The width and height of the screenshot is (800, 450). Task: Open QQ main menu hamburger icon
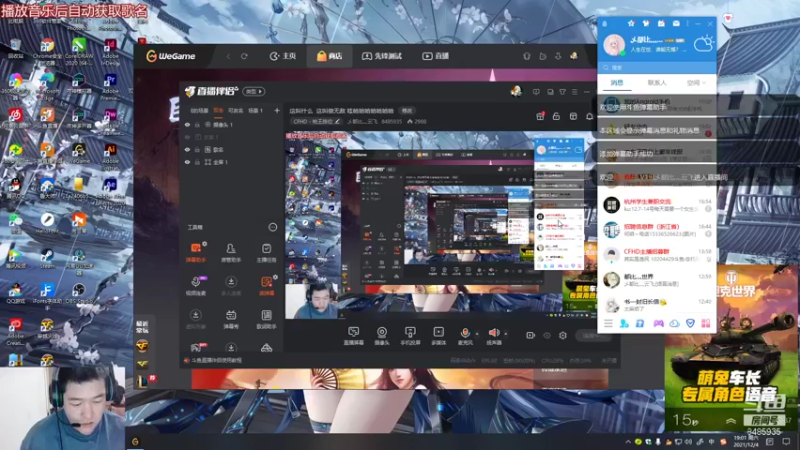click(x=608, y=323)
